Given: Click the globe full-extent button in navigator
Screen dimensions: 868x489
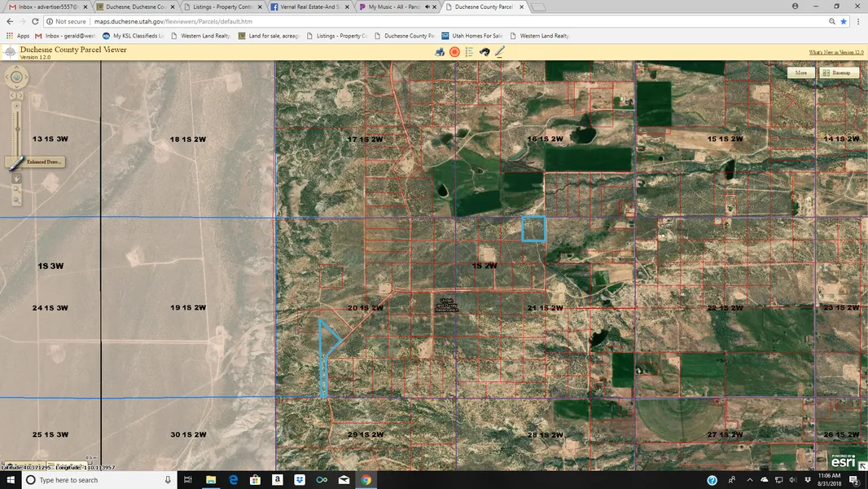Looking at the screenshot, I should tap(16, 78).
